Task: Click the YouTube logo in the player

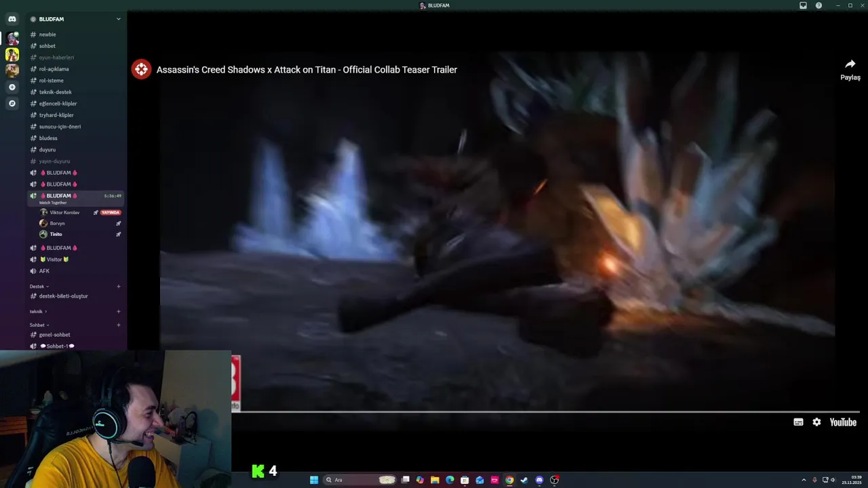Action: 843,422
